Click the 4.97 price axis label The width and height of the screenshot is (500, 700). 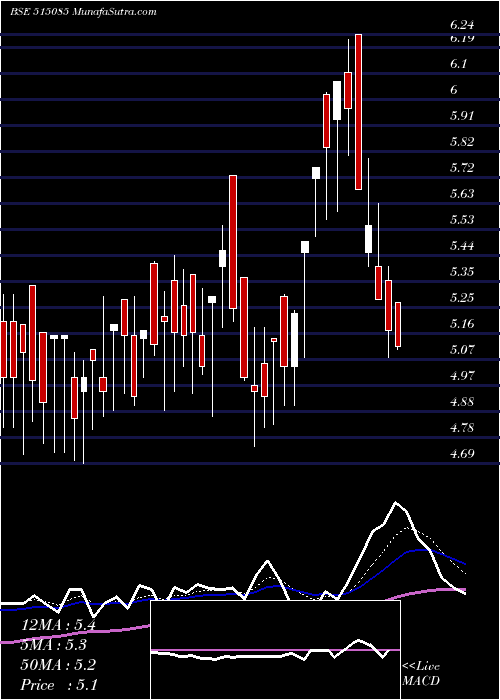[x=462, y=375]
